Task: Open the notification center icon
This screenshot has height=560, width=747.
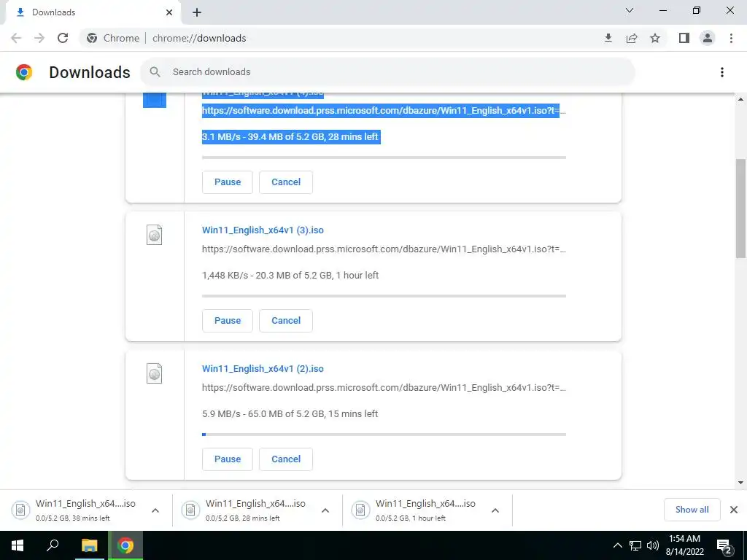Action: [x=724, y=547]
